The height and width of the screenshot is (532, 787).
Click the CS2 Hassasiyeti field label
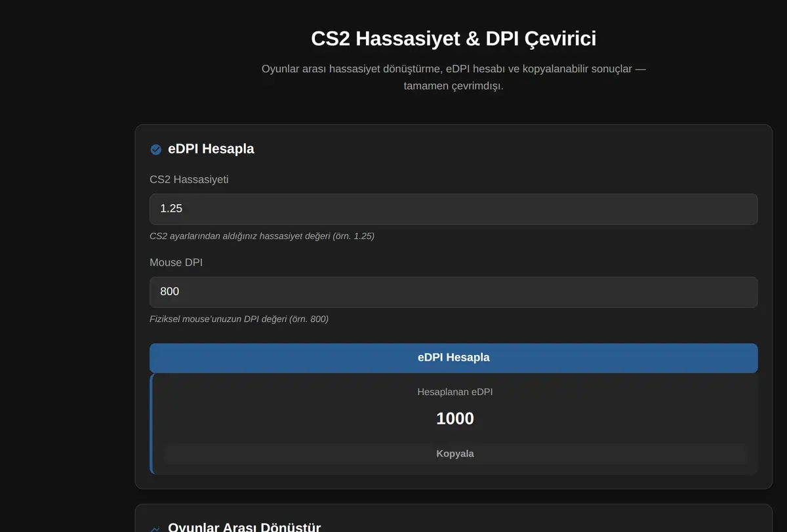[189, 179]
